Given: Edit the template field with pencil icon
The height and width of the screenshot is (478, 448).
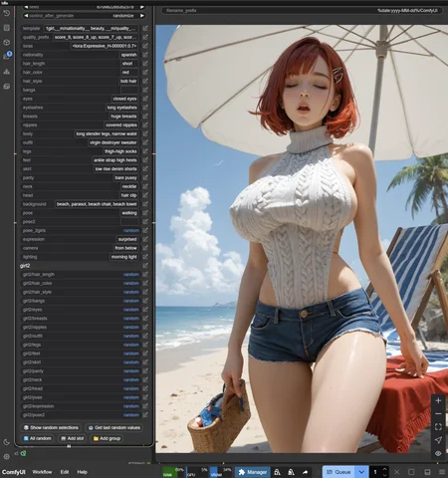Looking at the screenshot, I should [x=145, y=29].
